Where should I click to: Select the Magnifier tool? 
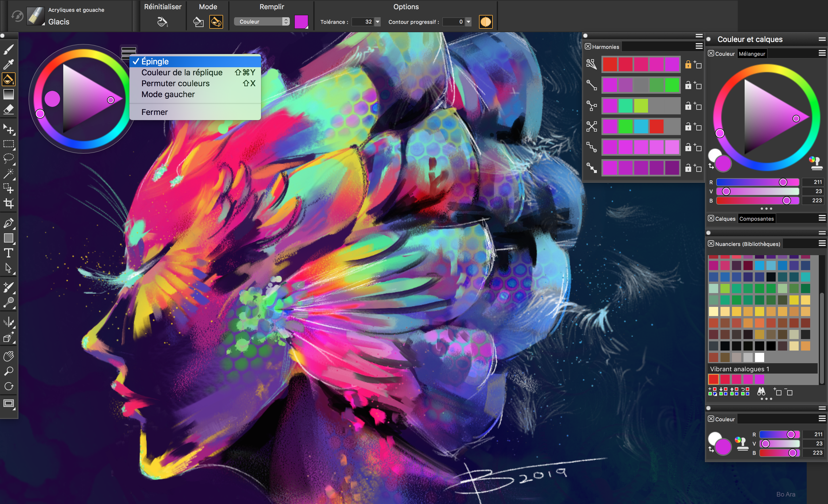8,371
